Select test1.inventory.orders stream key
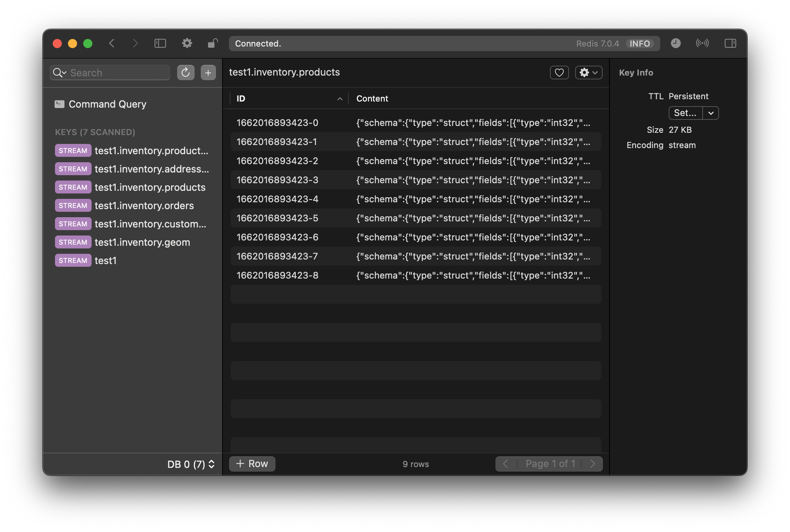790x532 pixels. pyautogui.click(x=144, y=206)
